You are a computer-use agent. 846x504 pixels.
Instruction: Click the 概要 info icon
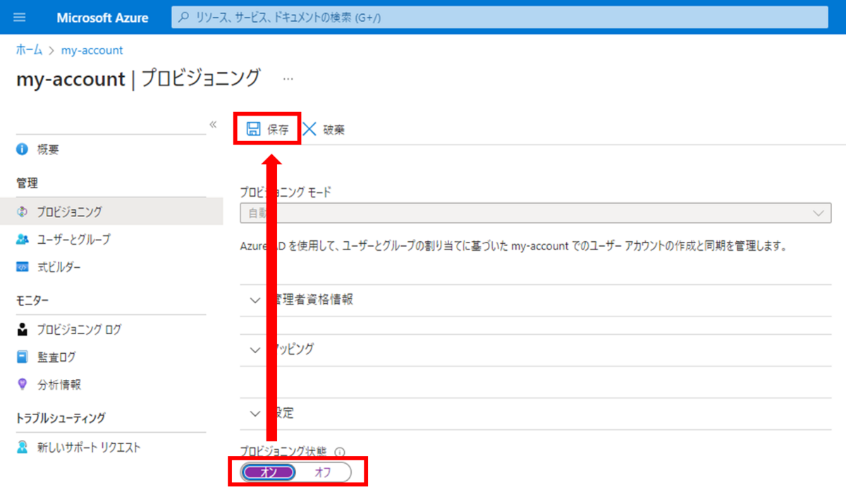coord(22,149)
